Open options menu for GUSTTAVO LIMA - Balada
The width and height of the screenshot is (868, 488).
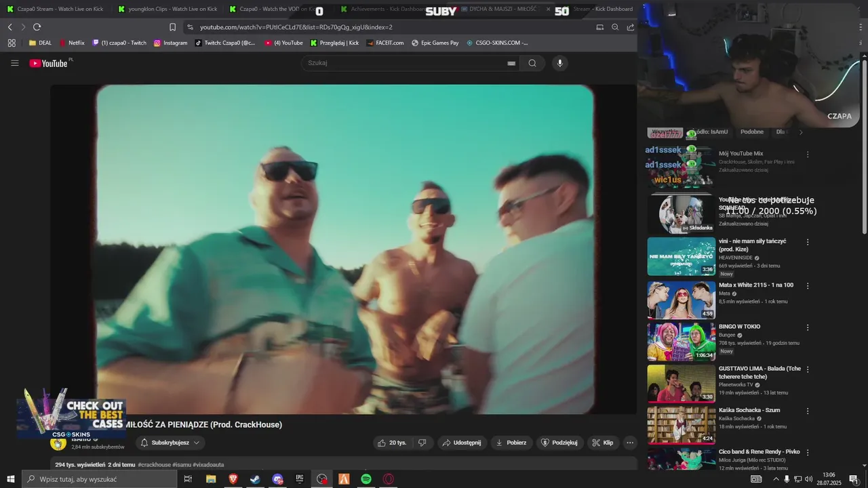808,369
